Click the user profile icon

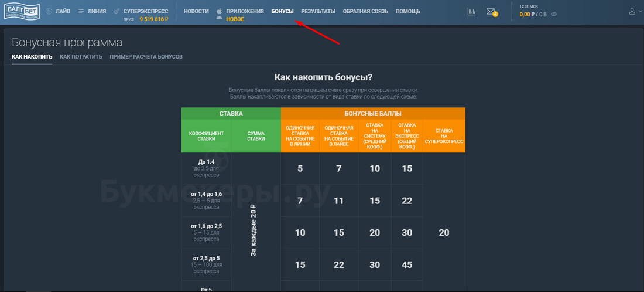(x=632, y=11)
